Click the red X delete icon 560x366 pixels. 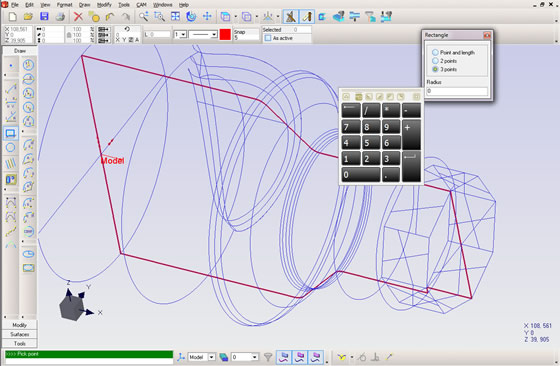pyautogui.click(x=78, y=16)
